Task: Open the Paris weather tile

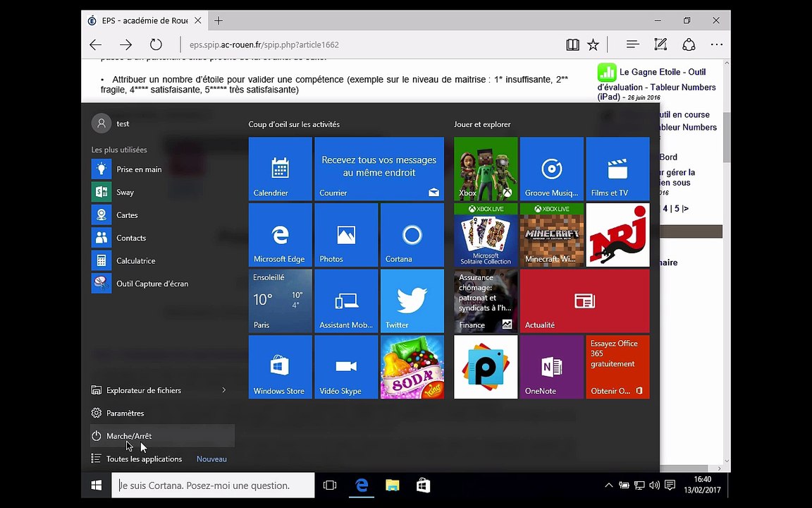Action: [280, 301]
